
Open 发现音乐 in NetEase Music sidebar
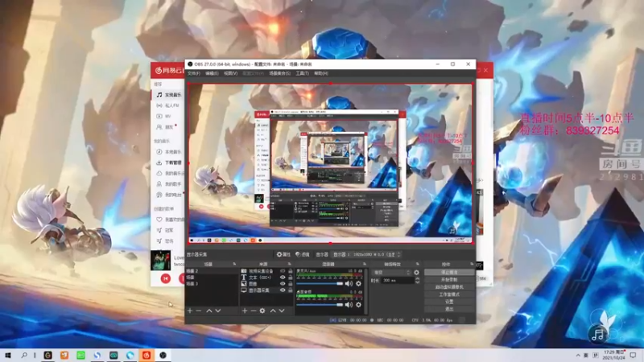click(168, 95)
